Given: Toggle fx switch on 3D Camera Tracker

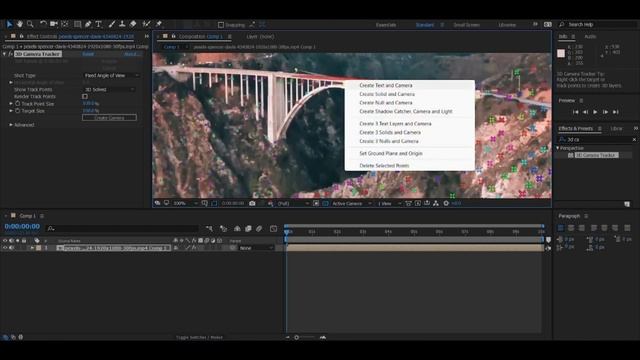Looking at the screenshot, I should (x=11, y=54).
